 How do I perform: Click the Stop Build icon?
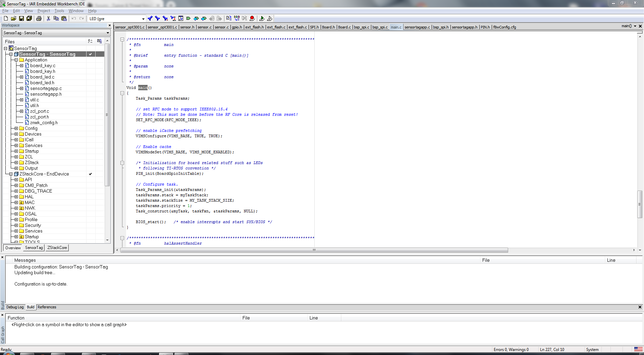pyautogui.click(x=245, y=18)
